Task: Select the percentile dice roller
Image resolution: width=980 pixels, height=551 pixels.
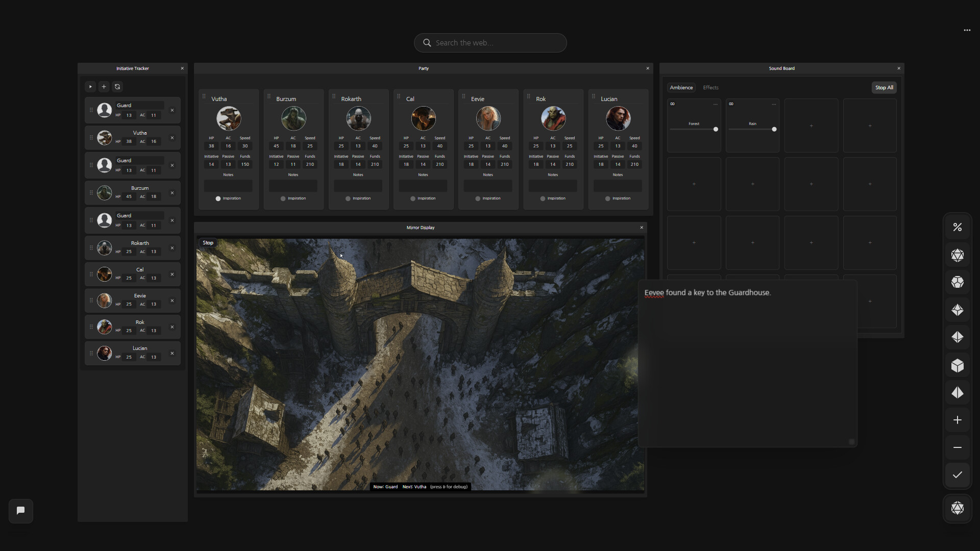Action: 958,227
